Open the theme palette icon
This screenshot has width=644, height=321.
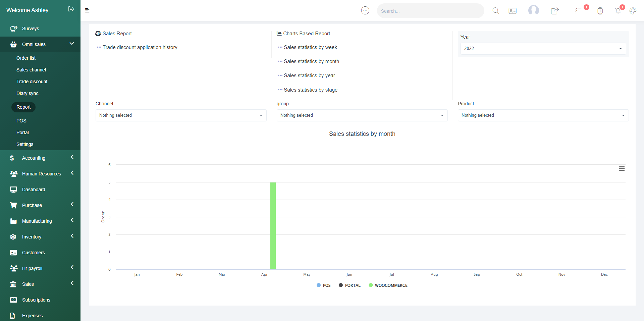[x=633, y=11]
